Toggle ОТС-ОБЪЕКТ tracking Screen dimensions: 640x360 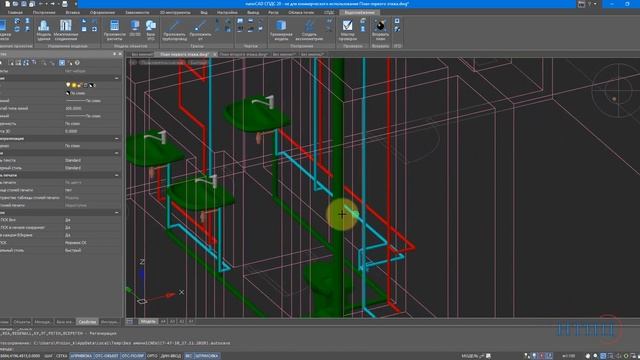click(107, 356)
